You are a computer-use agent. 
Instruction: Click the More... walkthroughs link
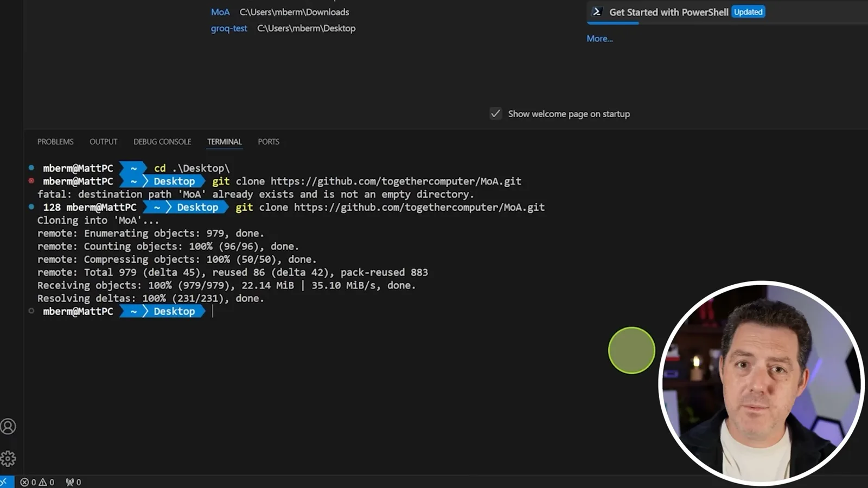pyautogui.click(x=599, y=38)
